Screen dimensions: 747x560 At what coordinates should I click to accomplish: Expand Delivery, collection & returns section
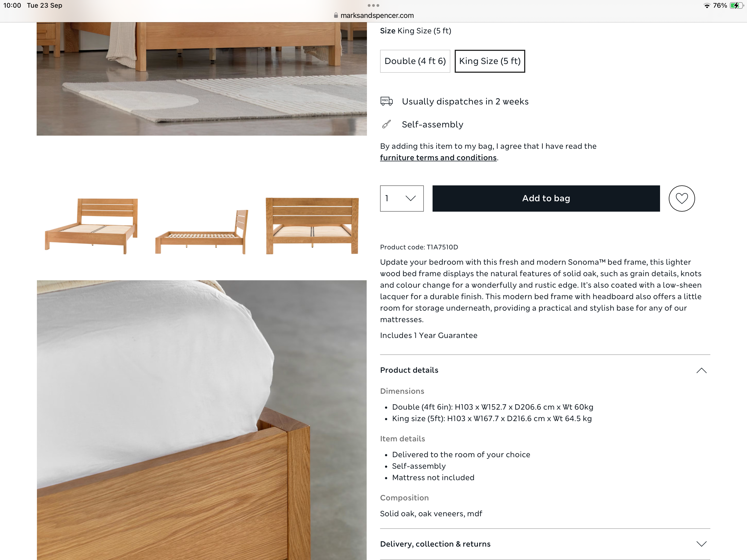pyautogui.click(x=545, y=544)
